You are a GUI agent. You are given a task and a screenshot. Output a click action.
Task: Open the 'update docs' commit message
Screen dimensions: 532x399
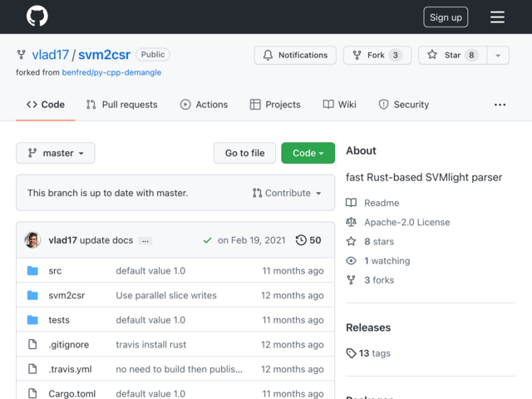click(106, 240)
